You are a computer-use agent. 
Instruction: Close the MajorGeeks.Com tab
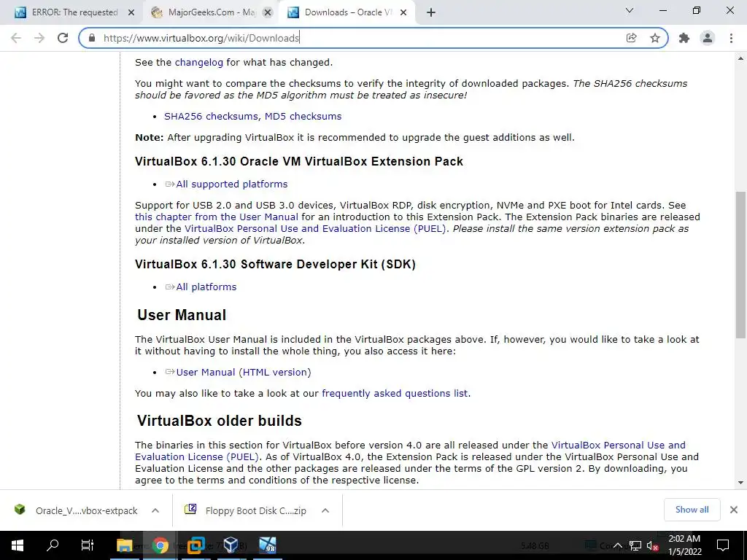click(268, 13)
